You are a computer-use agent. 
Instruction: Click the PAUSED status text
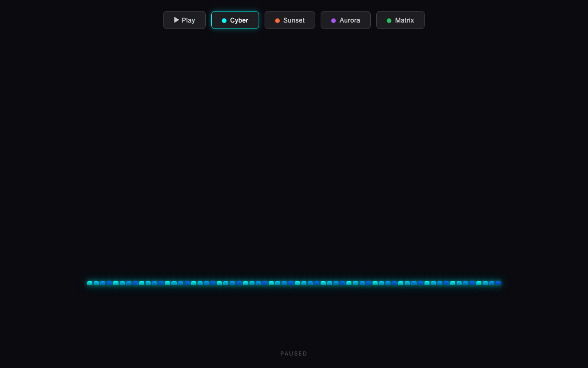click(294, 354)
